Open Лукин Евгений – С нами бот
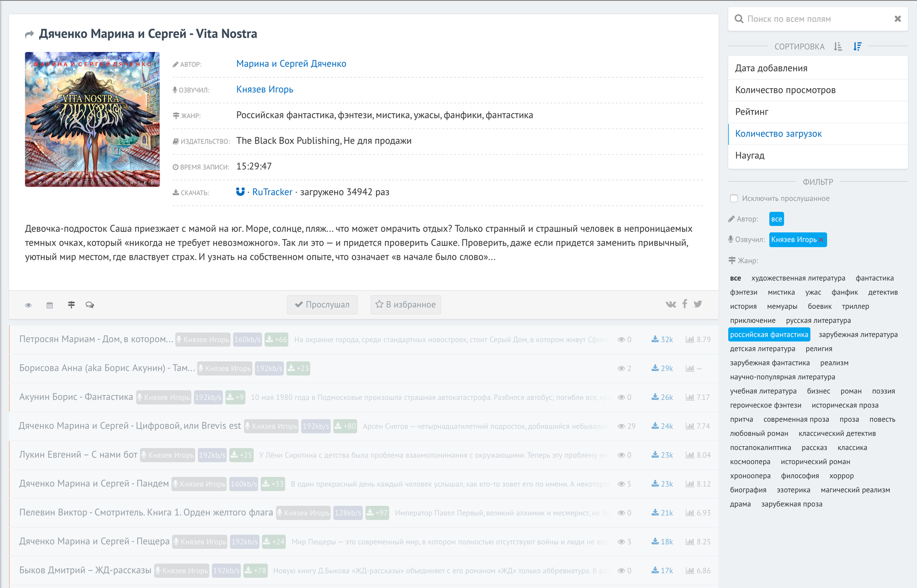This screenshot has height=588, width=917. tap(78, 454)
